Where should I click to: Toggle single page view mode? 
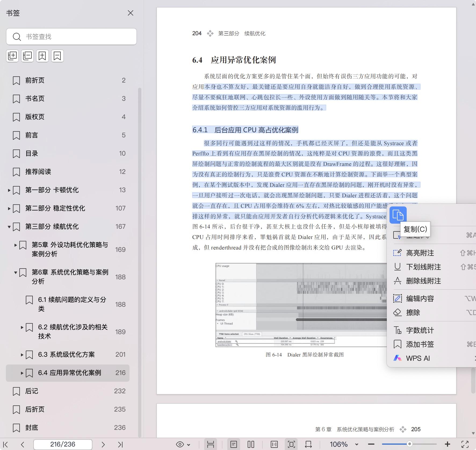[233, 445]
